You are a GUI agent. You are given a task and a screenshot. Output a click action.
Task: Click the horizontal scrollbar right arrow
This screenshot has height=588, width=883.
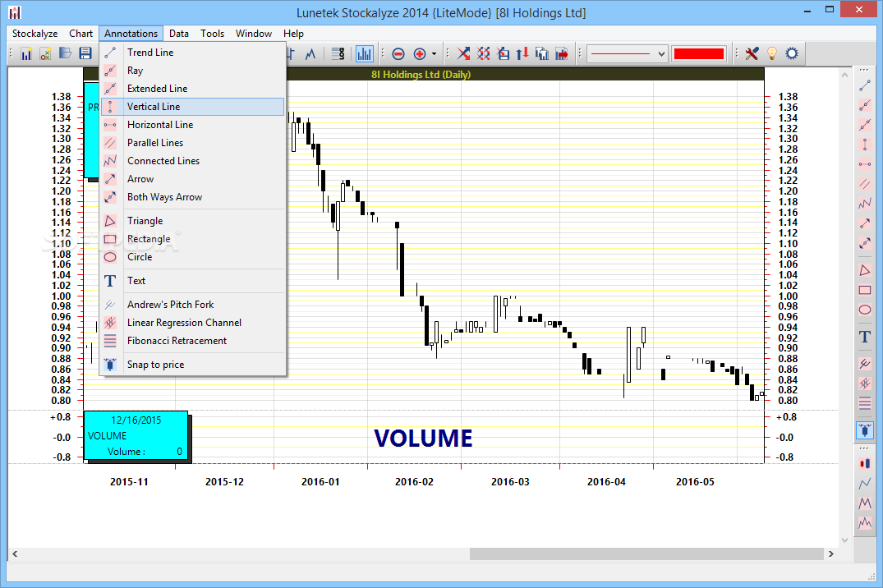(830, 554)
